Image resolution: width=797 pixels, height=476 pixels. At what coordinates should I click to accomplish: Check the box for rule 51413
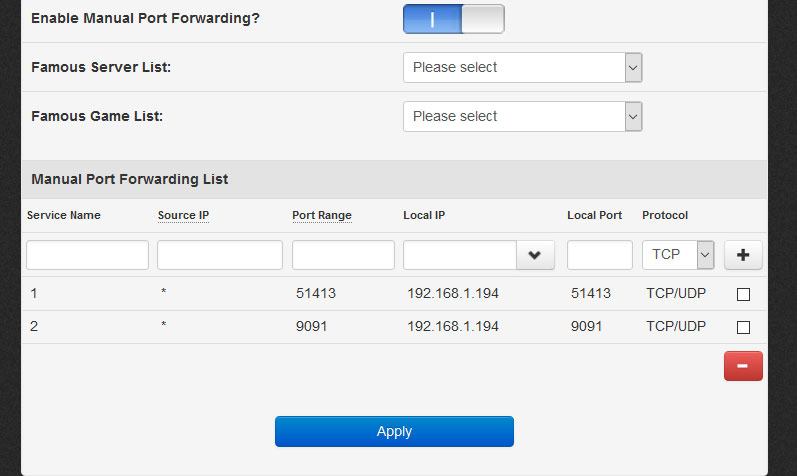pyautogui.click(x=743, y=295)
